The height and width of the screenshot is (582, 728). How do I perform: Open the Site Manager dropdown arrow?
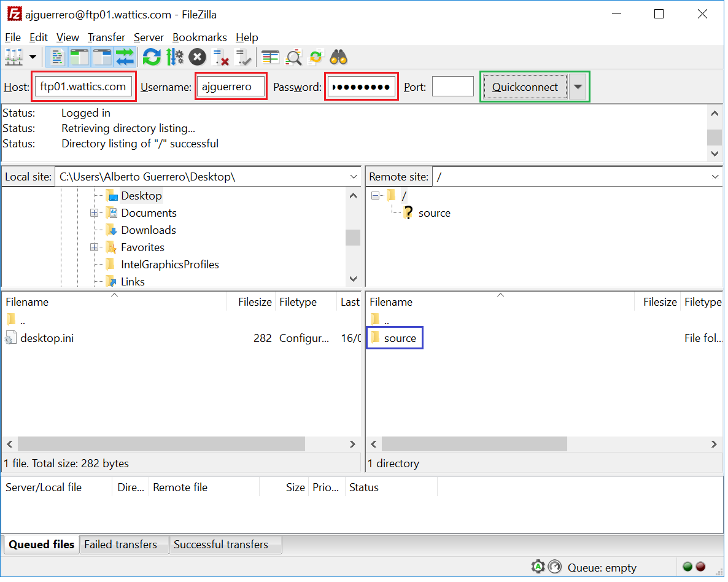(x=33, y=58)
